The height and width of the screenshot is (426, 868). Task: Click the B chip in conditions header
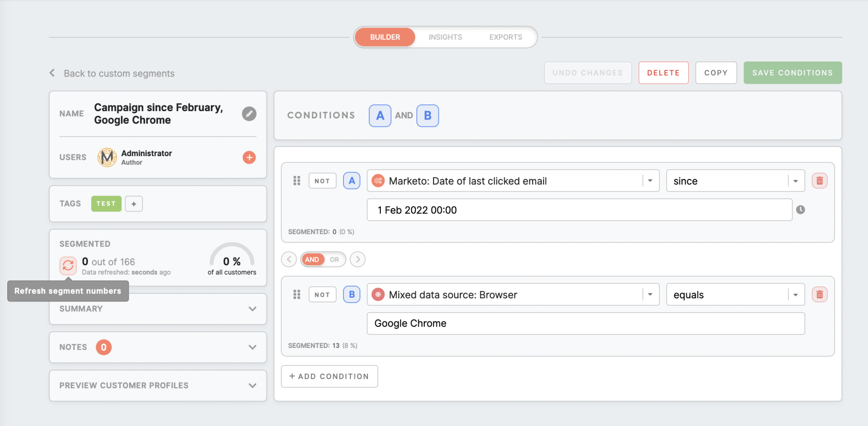click(x=428, y=116)
